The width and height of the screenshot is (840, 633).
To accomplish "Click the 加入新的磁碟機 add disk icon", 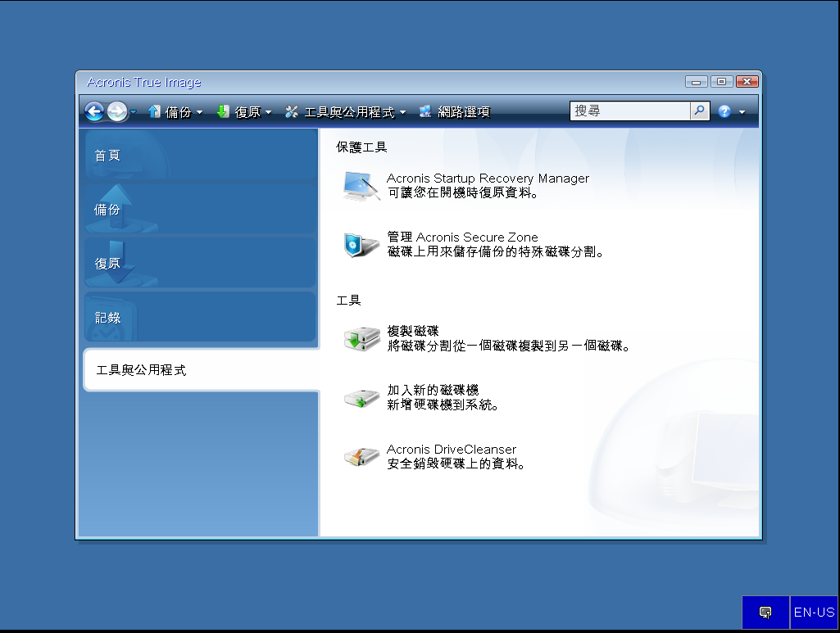I will [x=361, y=398].
